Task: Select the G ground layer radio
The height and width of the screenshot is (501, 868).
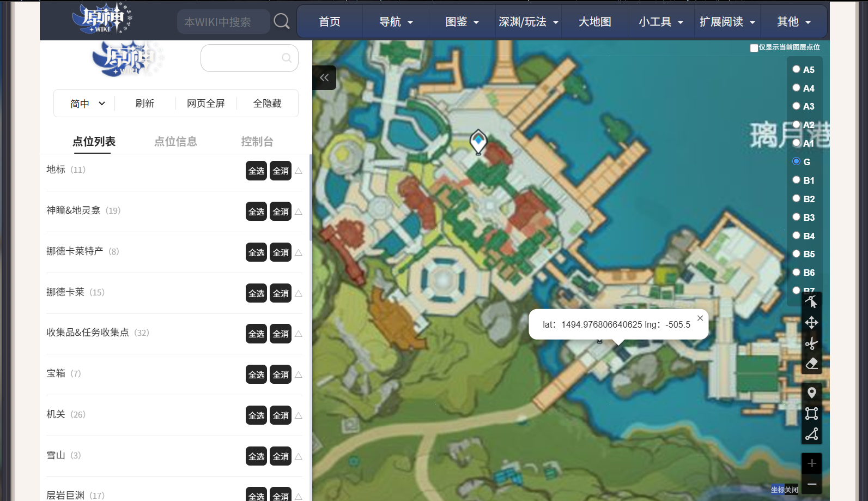Action: coord(796,161)
